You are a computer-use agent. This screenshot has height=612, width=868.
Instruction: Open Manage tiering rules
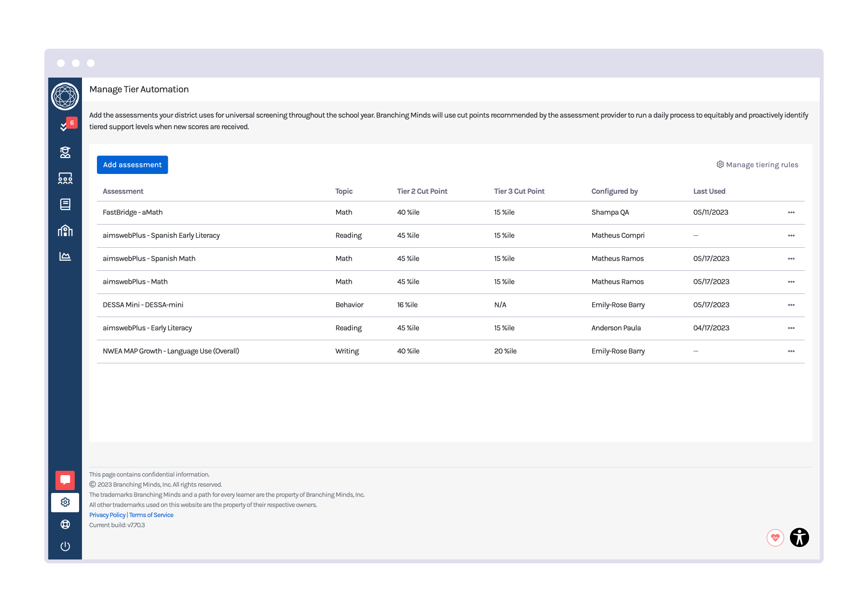tap(757, 165)
